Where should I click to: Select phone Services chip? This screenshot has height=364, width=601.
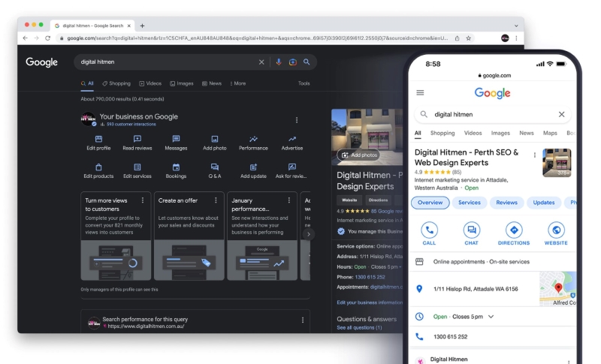click(470, 203)
